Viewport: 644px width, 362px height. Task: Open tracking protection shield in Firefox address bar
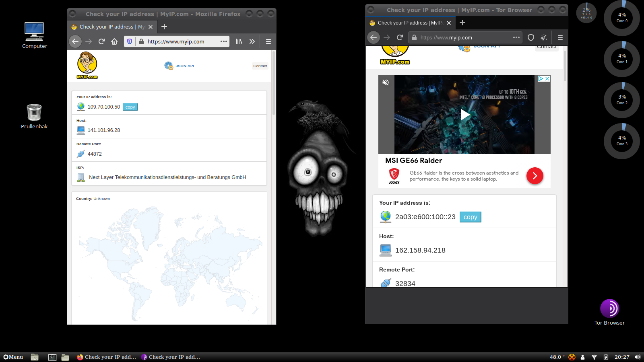(130, 41)
